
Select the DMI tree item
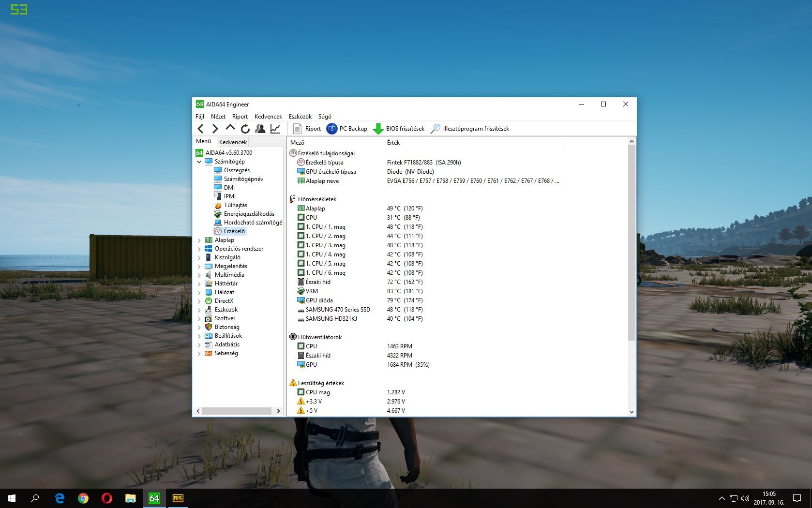tap(225, 188)
